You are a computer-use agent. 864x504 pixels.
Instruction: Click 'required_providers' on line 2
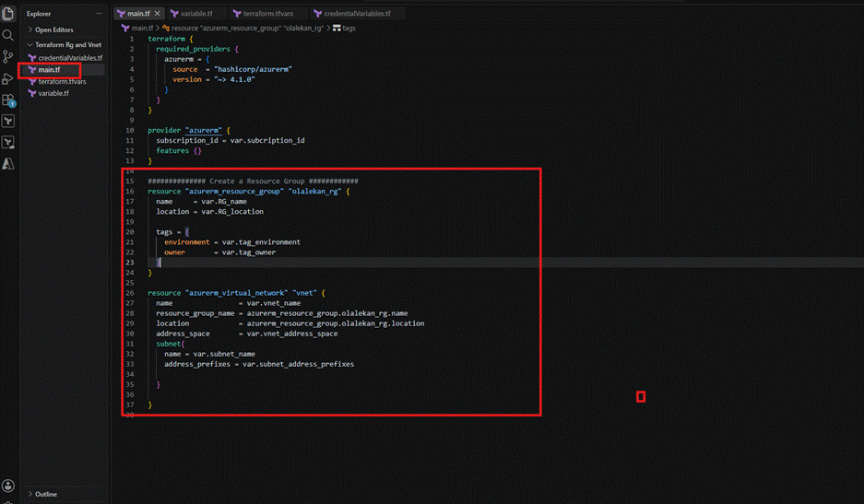193,49
